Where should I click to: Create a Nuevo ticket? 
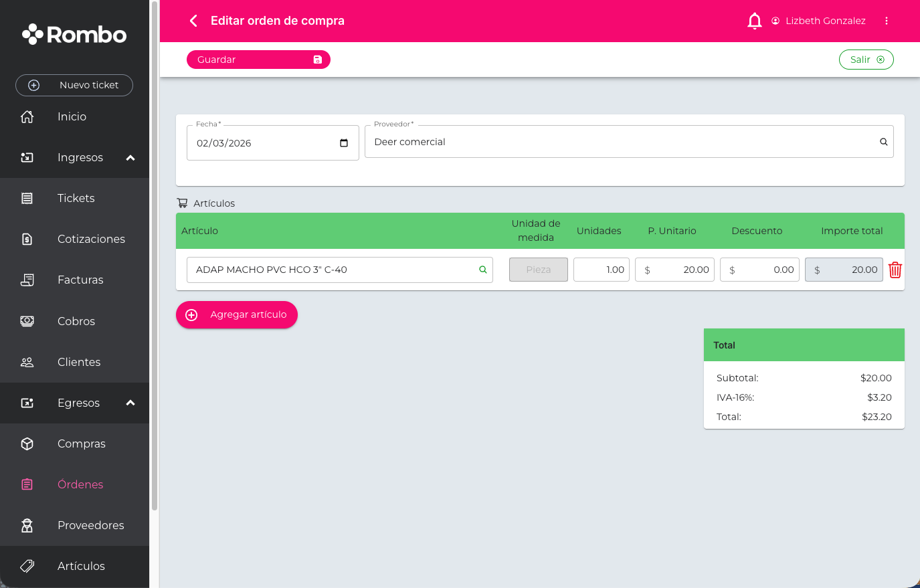(74, 85)
